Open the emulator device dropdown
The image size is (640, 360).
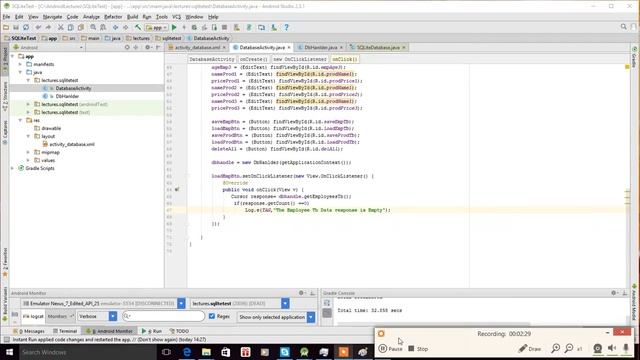(181, 303)
